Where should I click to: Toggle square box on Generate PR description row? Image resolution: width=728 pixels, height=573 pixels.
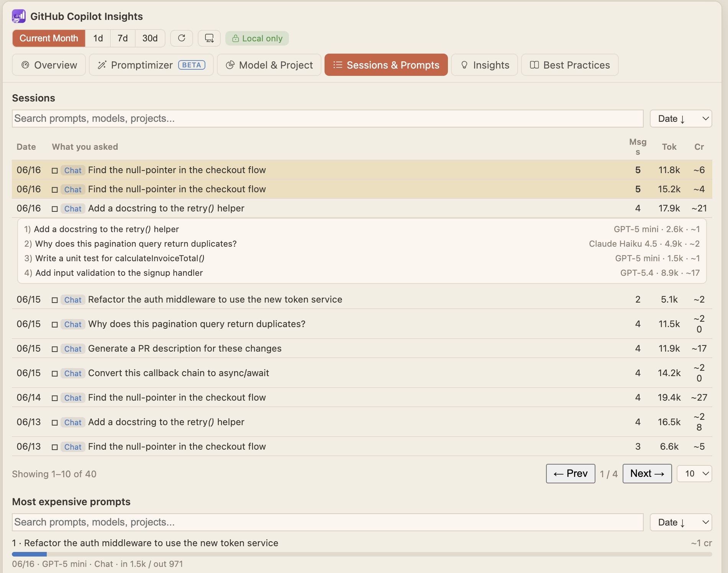(55, 349)
